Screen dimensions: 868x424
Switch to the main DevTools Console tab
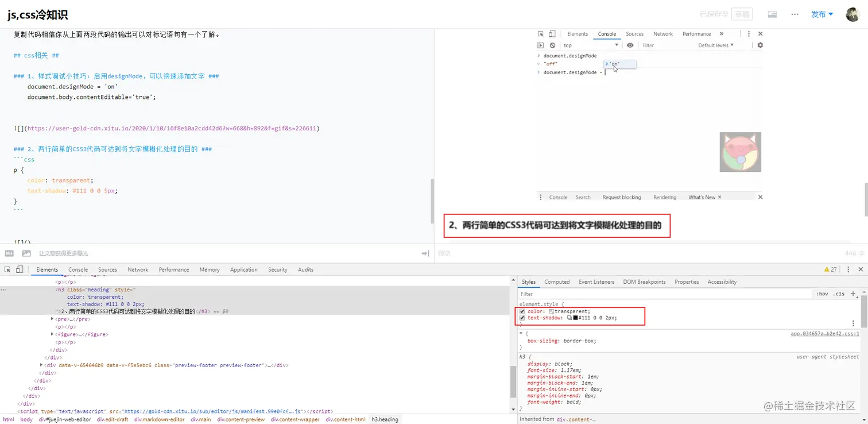(78, 269)
